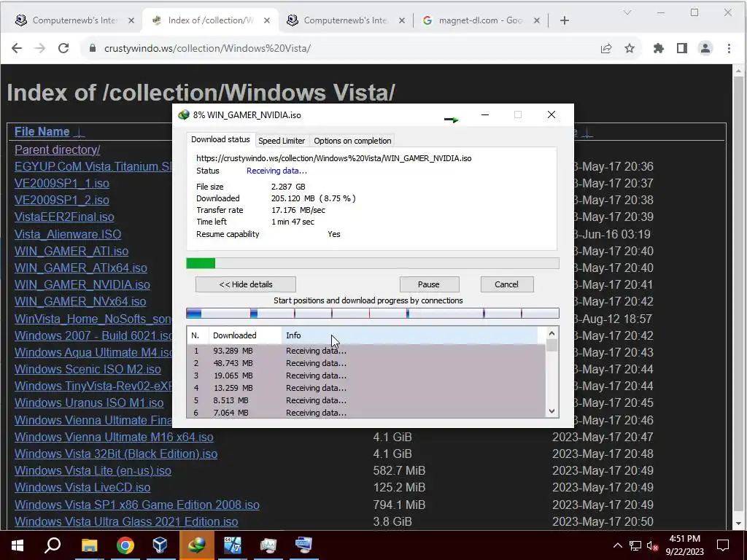
Task: Open VE2009SP1_1.iso link
Action: [x=62, y=183]
